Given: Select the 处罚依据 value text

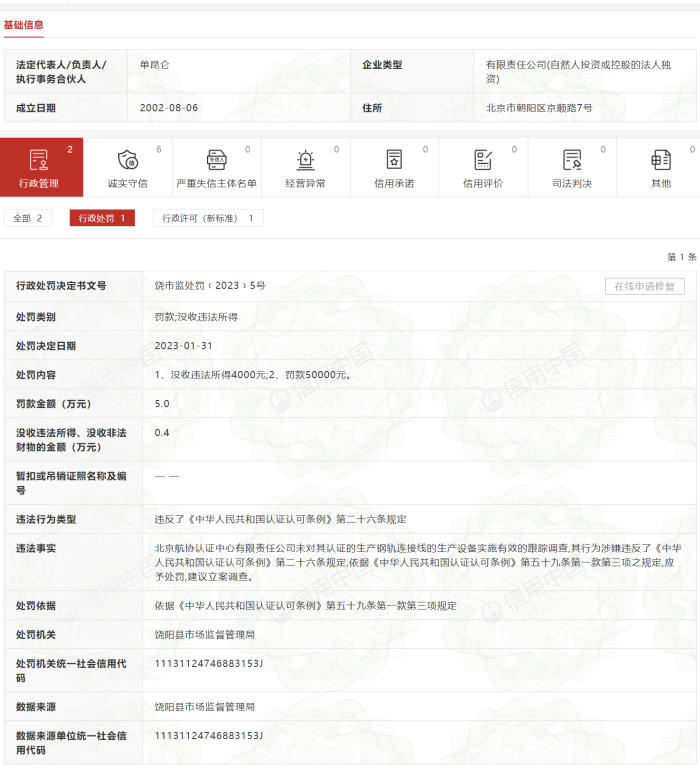Looking at the screenshot, I should (306, 606).
